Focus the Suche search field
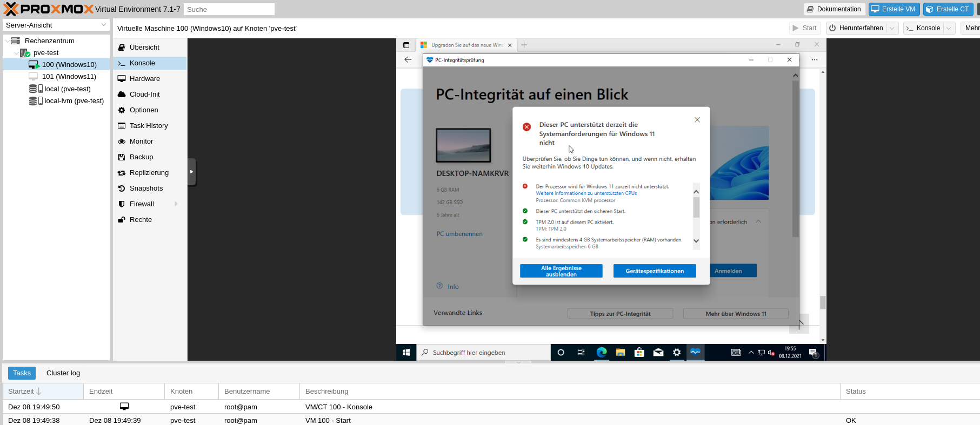 point(229,9)
